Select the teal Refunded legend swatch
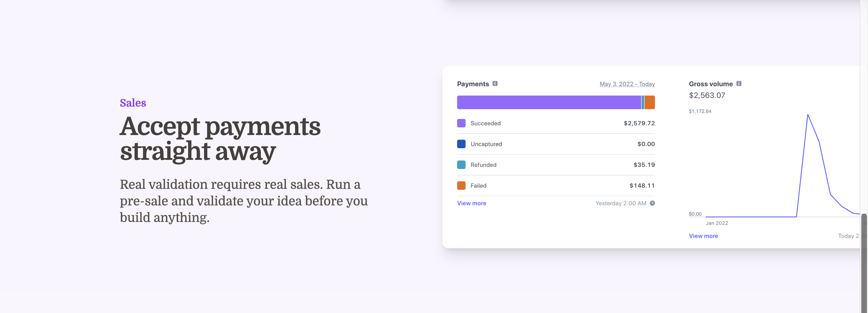The height and width of the screenshot is (313, 868). click(x=461, y=165)
